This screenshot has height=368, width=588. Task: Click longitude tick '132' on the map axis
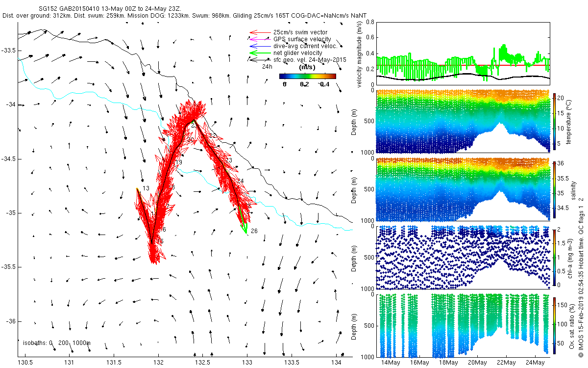tap(158, 362)
